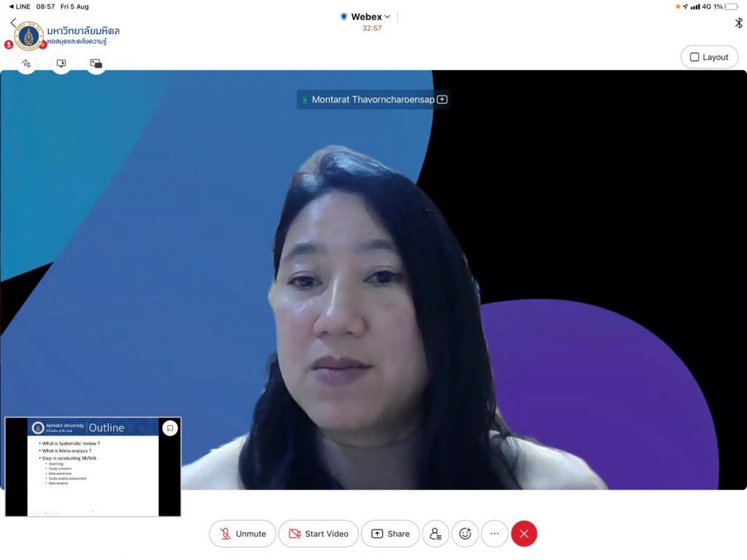Unmute the microphone
This screenshot has width=747, height=560.
coord(242,534)
